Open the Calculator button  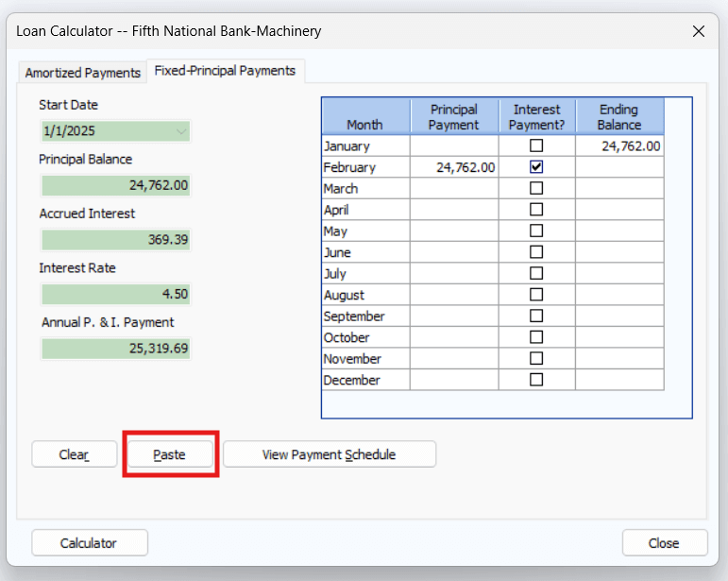tap(90, 543)
